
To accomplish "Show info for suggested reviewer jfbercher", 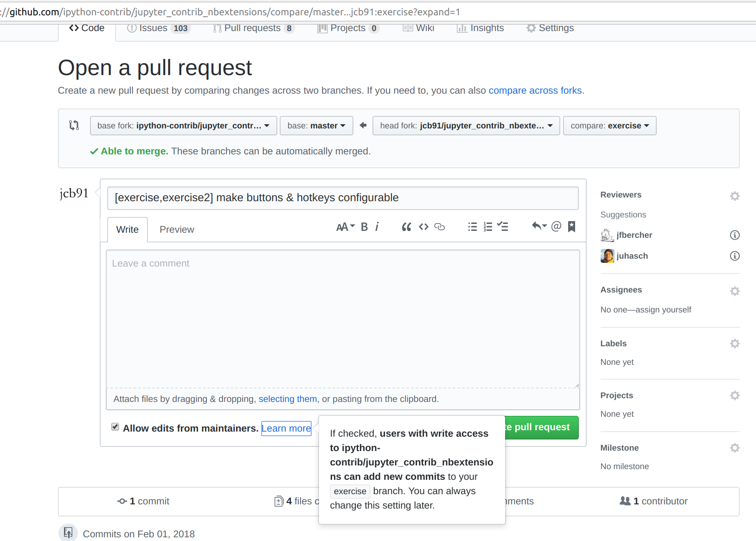I will coord(735,235).
